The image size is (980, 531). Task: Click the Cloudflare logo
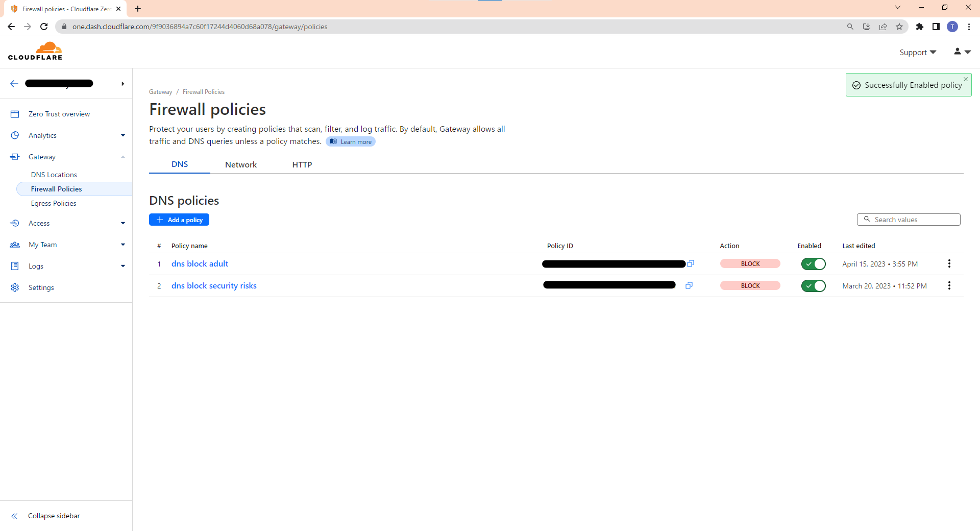point(35,51)
